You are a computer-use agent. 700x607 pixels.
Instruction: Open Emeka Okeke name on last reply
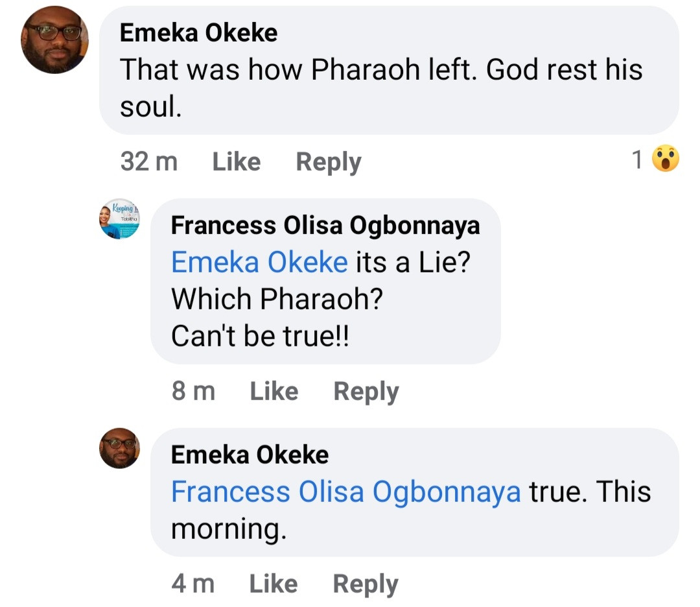click(x=250, y=455)
